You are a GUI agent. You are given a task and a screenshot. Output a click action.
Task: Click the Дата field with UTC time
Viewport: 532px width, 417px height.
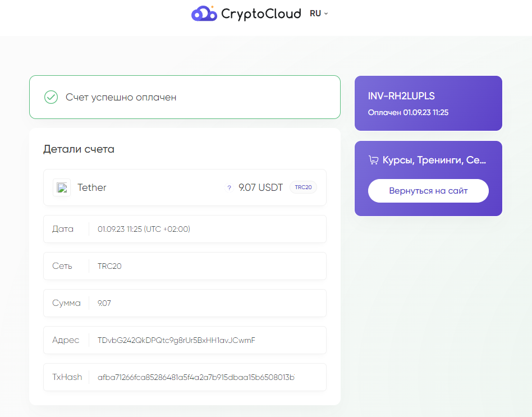(185, 229)
